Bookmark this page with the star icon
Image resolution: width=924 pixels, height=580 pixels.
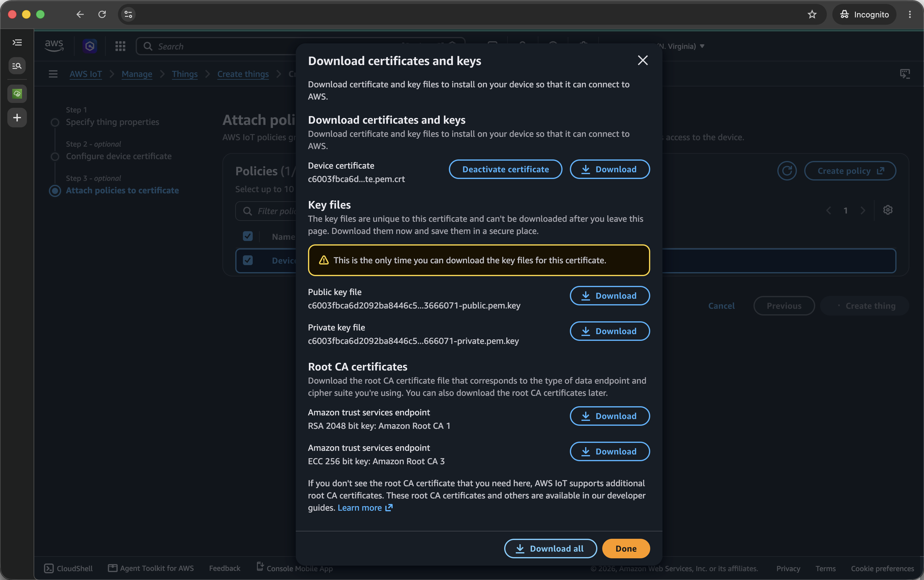(812, 14)
